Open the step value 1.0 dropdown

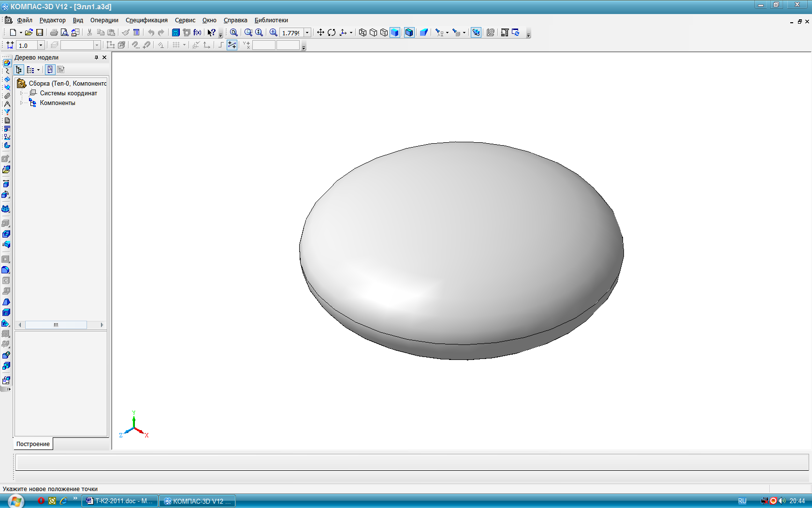[x=41, y=45]
